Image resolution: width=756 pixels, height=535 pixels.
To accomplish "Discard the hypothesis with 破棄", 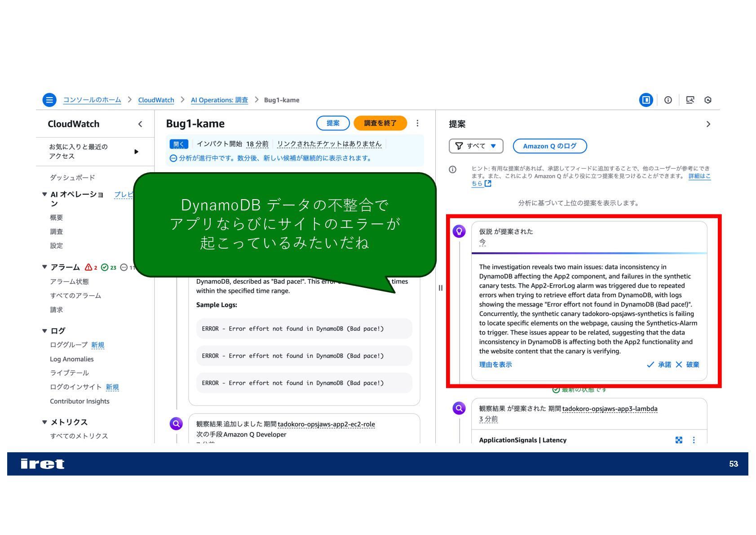I will pyautogui.click(x=688, y=365).
